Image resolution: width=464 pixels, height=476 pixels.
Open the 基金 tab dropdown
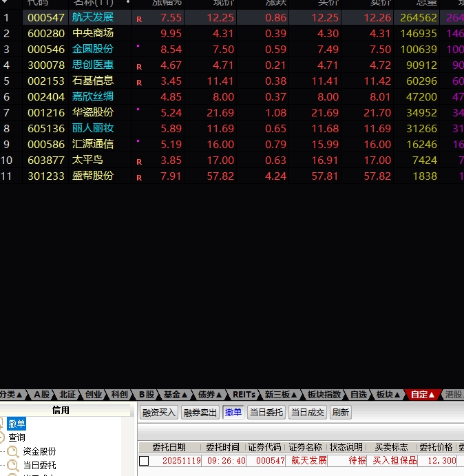[176, 395]
